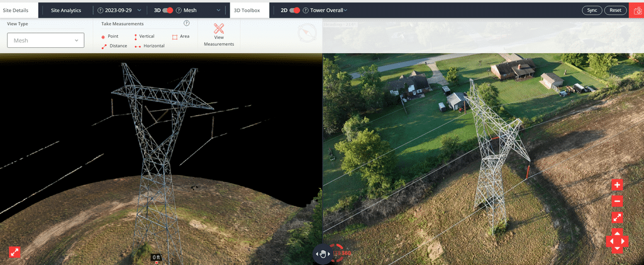
Task: Click the Take Measurements help icon
Action: click(x=186, y=23)
